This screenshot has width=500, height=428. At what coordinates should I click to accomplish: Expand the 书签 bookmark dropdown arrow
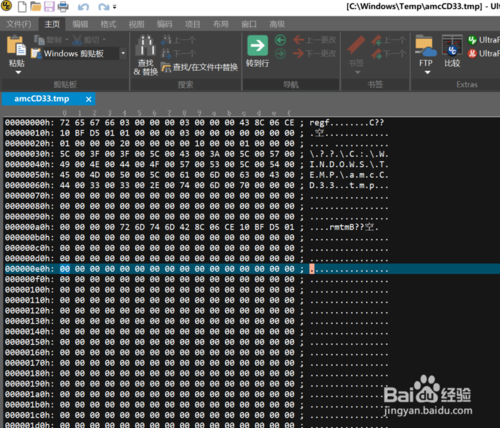[x=357, y=72]
